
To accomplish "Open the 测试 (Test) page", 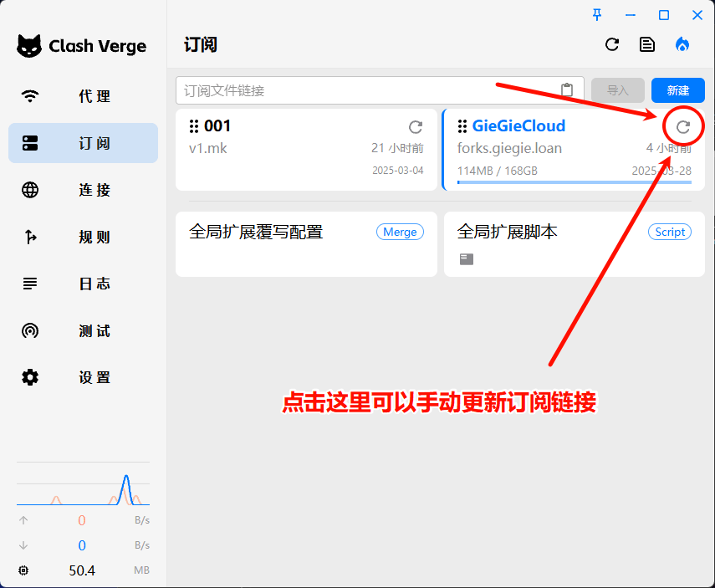I will (x=83, y=330).
